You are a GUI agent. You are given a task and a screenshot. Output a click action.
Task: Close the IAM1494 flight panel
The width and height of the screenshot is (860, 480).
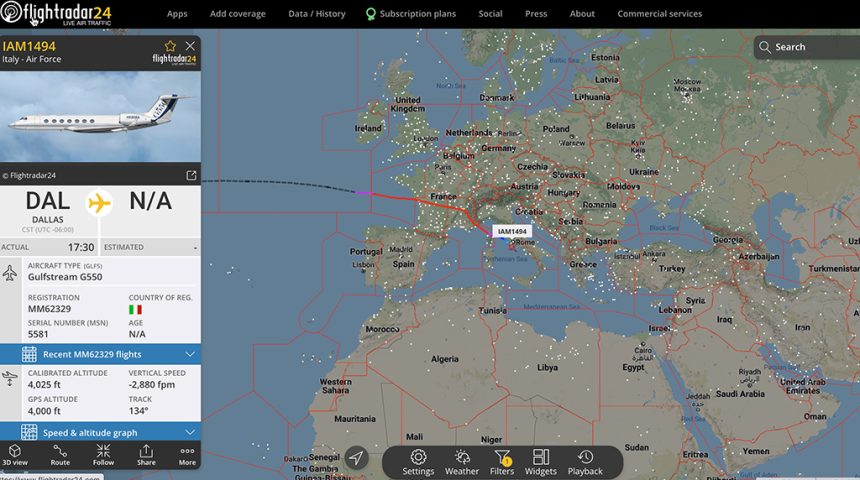[x=190, y=46]
